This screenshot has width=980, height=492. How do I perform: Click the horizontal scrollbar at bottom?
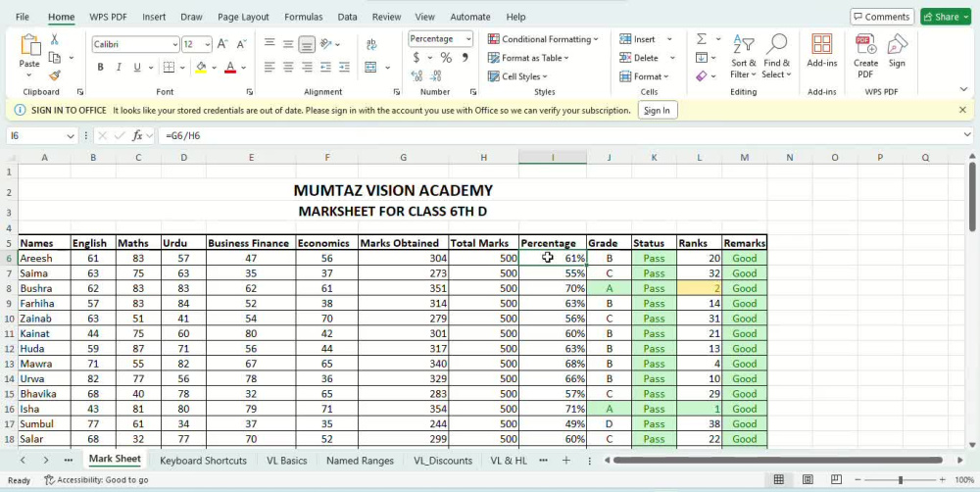[777, 460]
